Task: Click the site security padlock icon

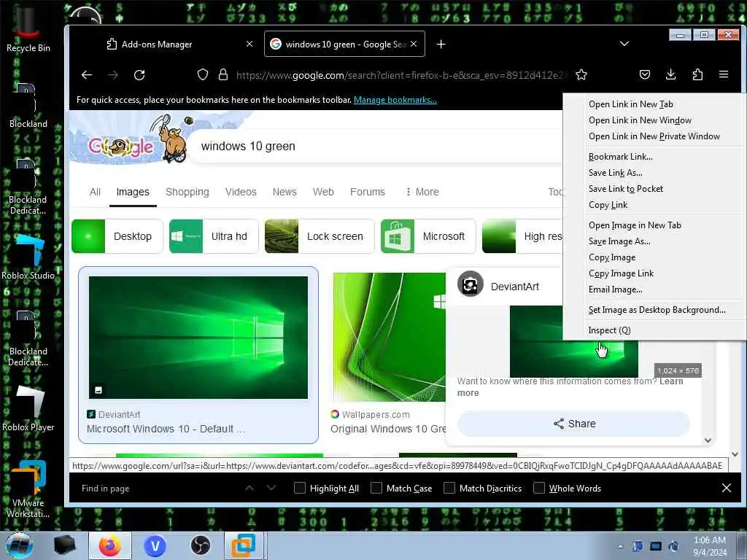Action: [x=223, y=74]
